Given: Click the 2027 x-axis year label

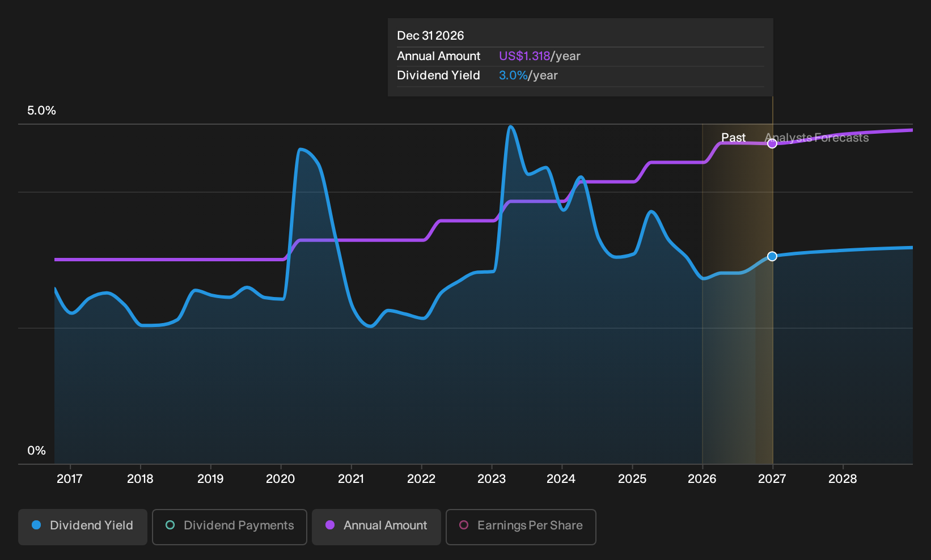Looking at the screenshot, I should (772, 479).
